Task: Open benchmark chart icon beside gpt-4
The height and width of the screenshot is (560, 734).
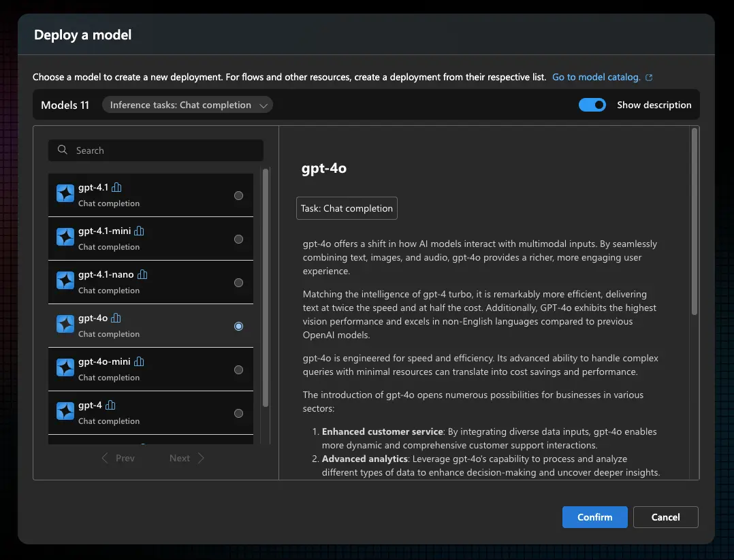Action: tap(110, 405)
